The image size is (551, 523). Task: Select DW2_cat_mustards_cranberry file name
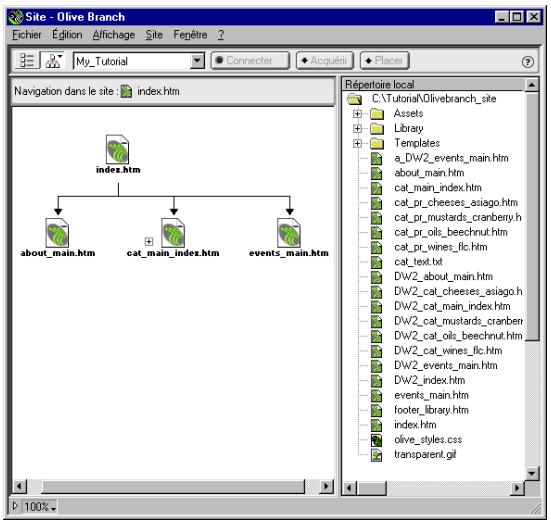[458, 321]
